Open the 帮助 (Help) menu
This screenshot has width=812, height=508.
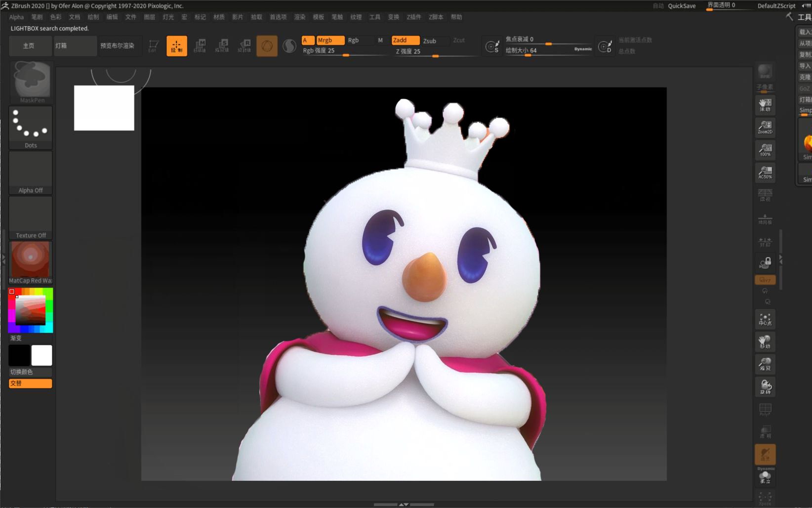click(456, 17)
